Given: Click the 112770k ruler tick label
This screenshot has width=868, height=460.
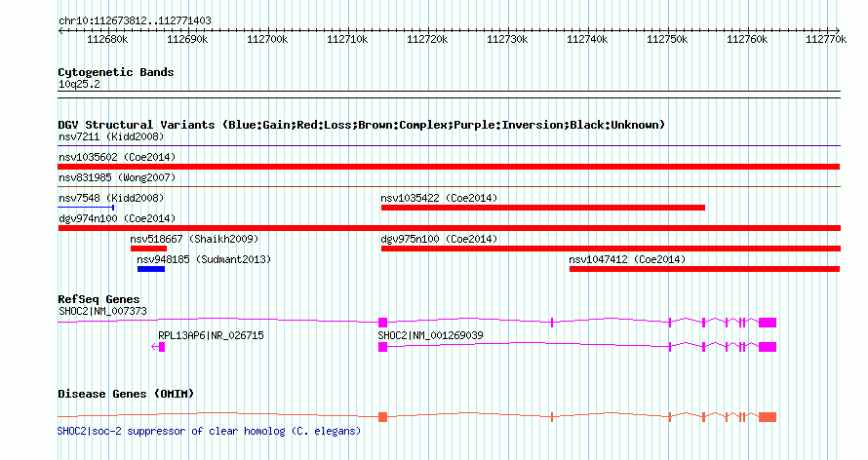Looking at the screenshot, I should 826,39.
